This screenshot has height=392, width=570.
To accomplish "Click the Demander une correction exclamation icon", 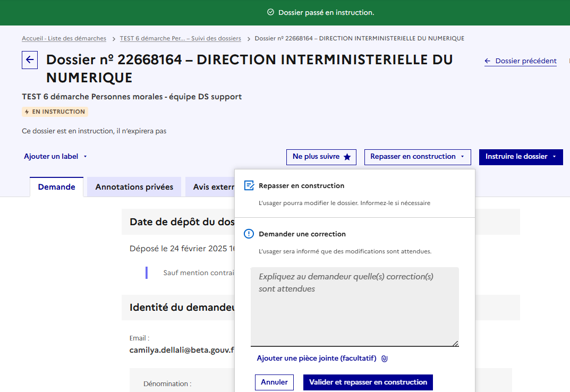I will click(249, 234).
